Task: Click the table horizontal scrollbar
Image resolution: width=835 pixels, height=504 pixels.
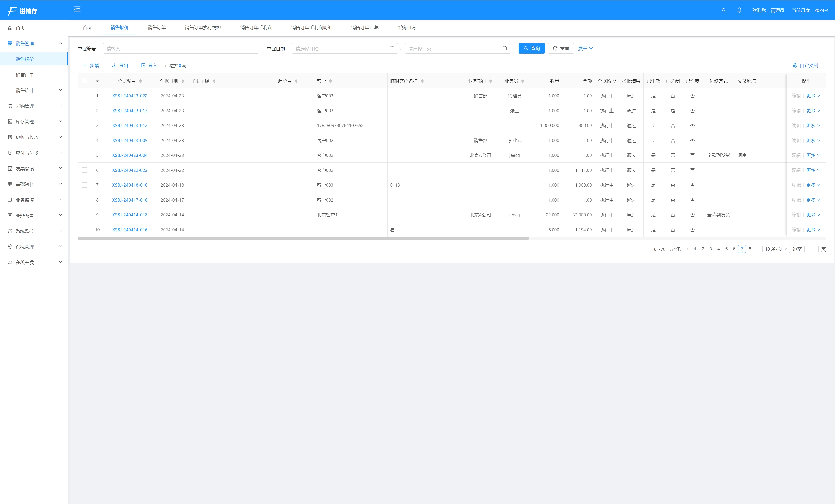Action: tap(303, 238)
